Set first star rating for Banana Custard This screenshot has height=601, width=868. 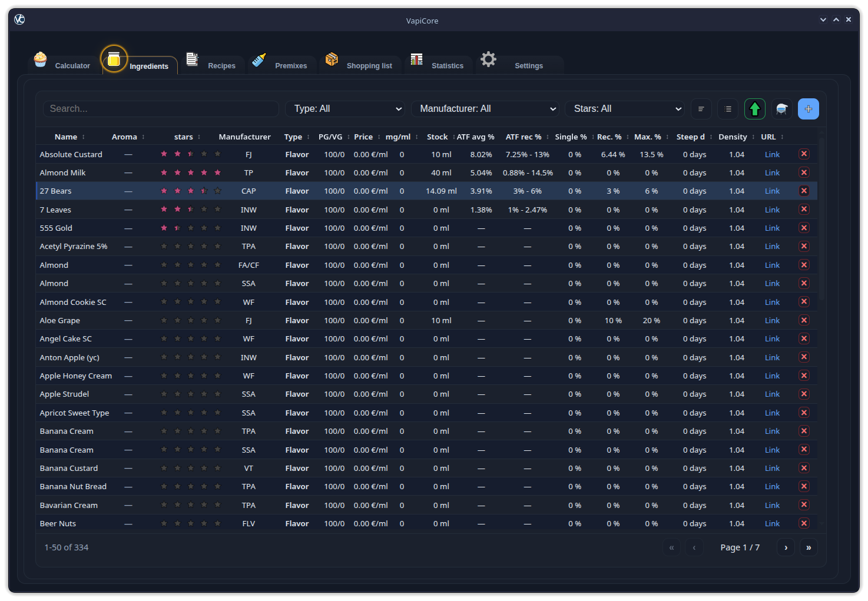click(164, 468)
